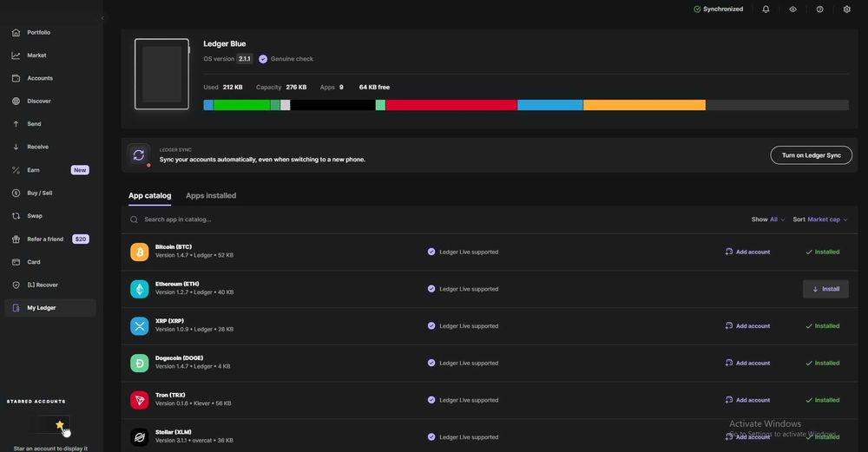This screenshot has width=868, height=452.
Task: Open the Sort Market cap dropdown
Action: click(820, 219)
